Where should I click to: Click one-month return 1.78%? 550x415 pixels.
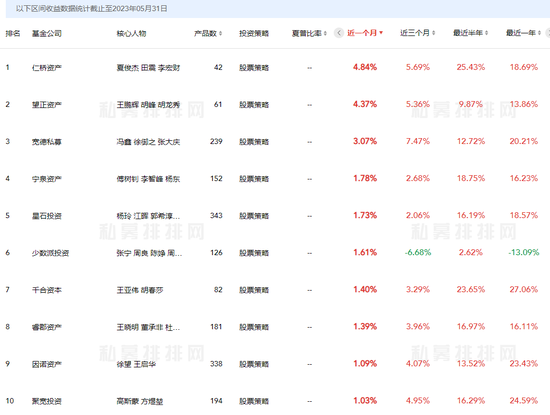365,178
